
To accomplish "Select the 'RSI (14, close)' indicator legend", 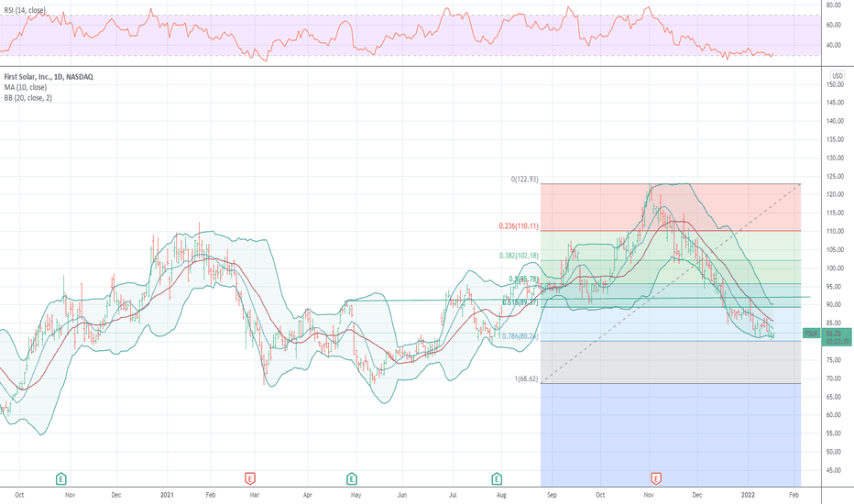I will 25,10.
